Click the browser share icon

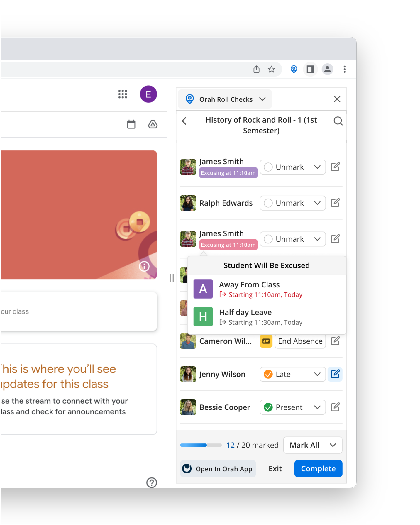(256, 69)
